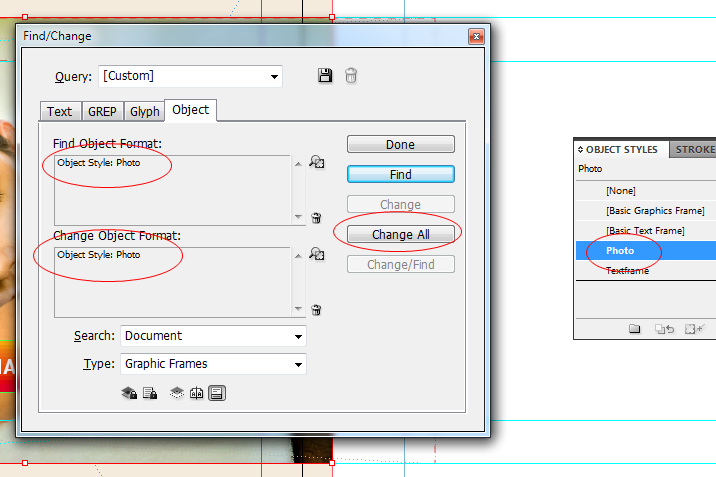Select the [Basic Text Frame] style
This screenshot has height=477, width=716.
click(646, 231)
